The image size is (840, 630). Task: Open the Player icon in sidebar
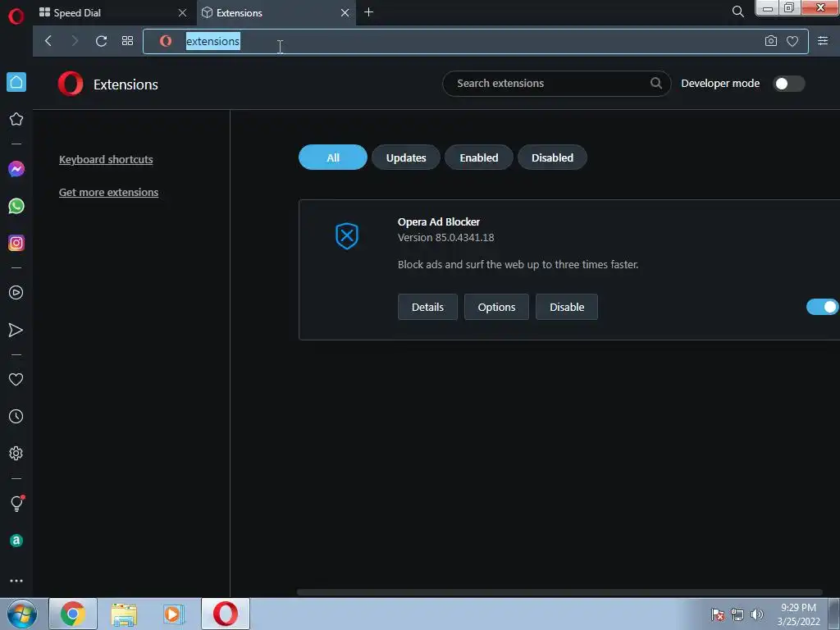16,293
